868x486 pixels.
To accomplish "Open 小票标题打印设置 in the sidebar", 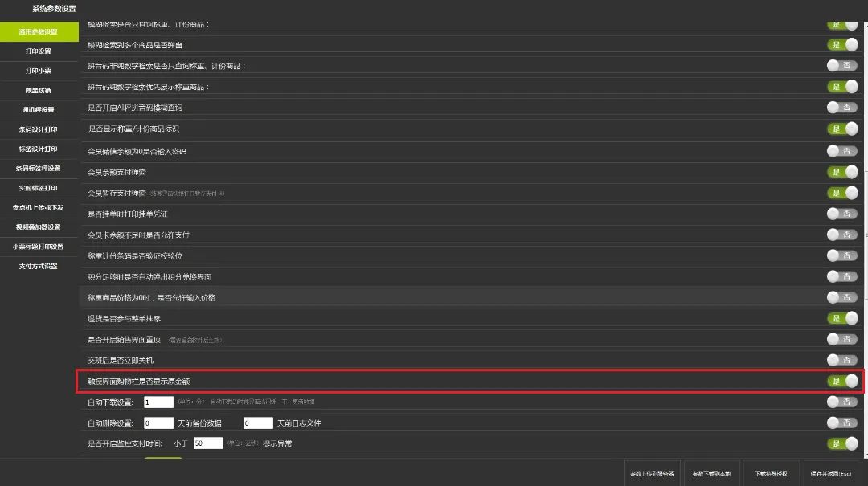I will click(39, 247).
